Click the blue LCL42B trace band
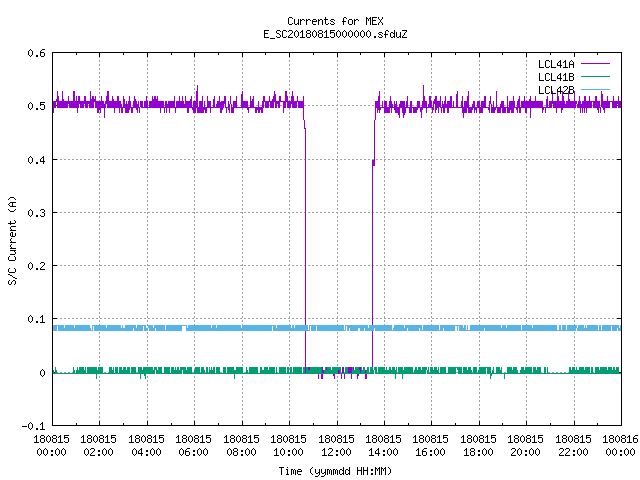 [337, 328]
